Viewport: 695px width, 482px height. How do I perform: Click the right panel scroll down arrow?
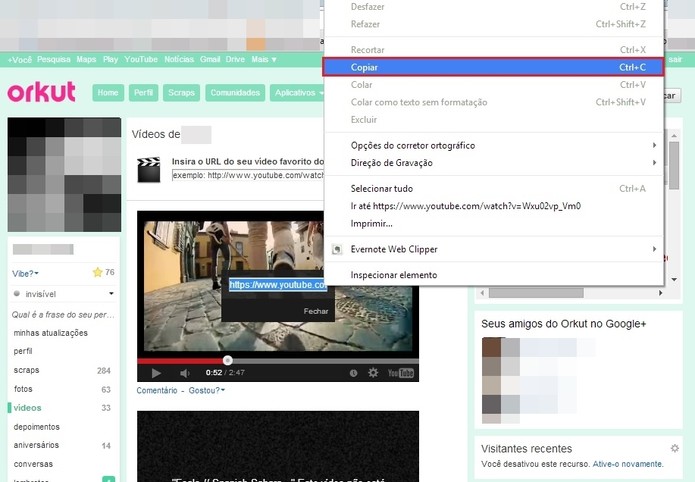[x=674, y=279]
